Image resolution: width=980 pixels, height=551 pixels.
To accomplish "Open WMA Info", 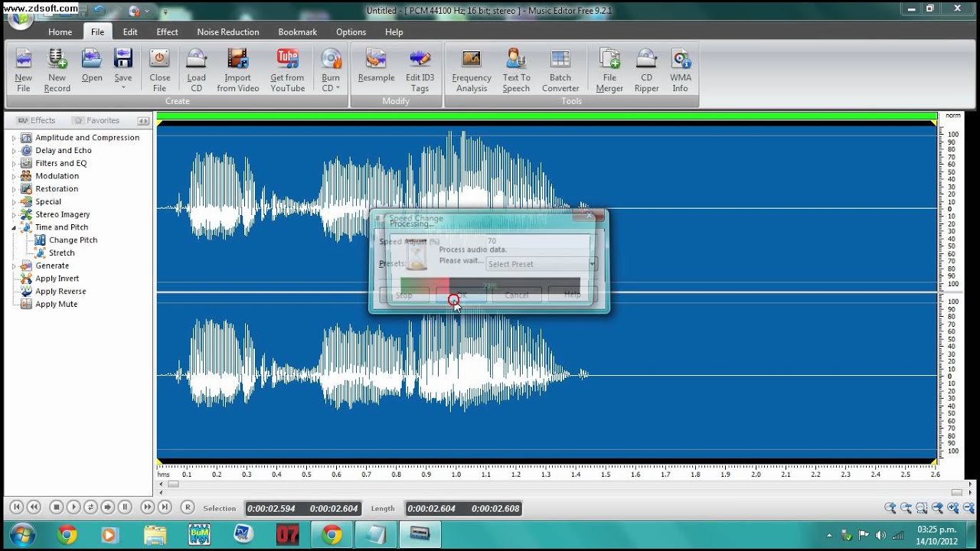I will pos(680,70).
